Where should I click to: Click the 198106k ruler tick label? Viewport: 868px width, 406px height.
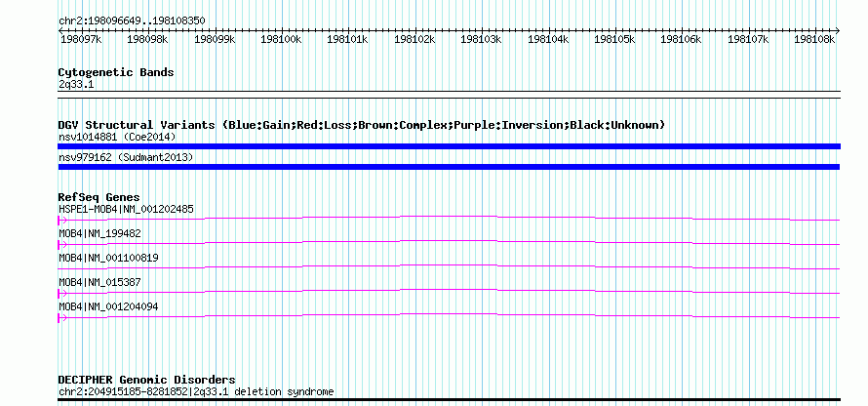pyautogui.click(x=682, y=39)
